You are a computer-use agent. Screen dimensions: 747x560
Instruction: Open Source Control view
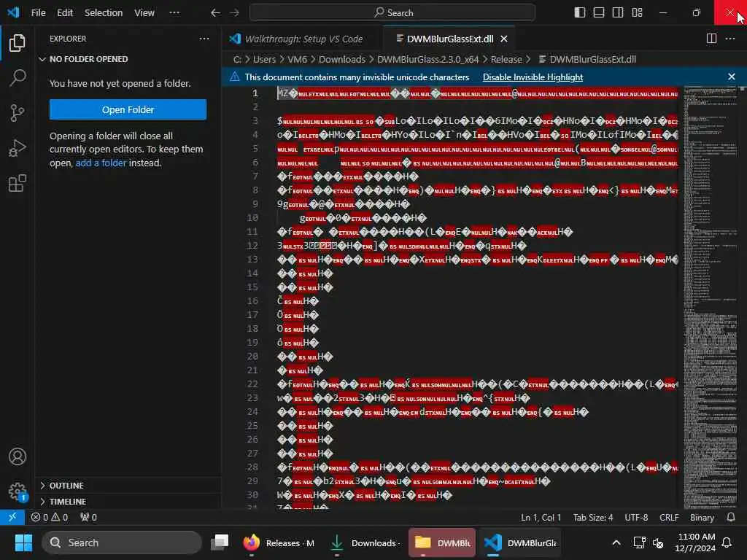point(18,113)
